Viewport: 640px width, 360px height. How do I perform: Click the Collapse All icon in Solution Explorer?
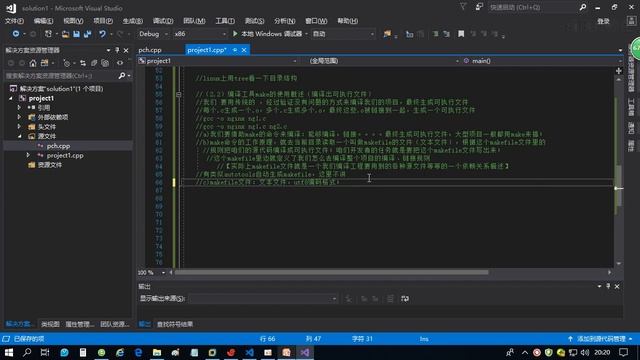pyautogui.click(x=94, y=63)
